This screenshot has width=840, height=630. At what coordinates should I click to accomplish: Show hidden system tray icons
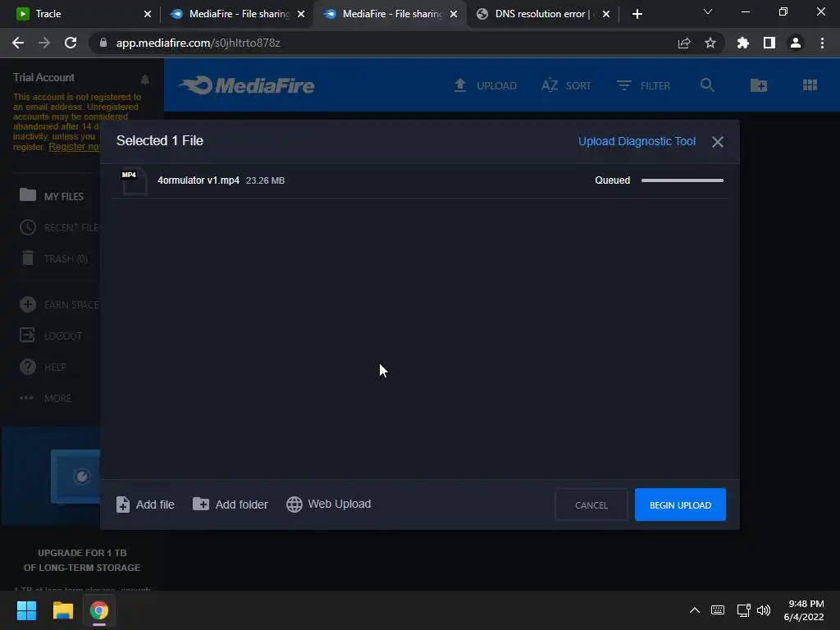pyautogui.click(x=694, y=610)
